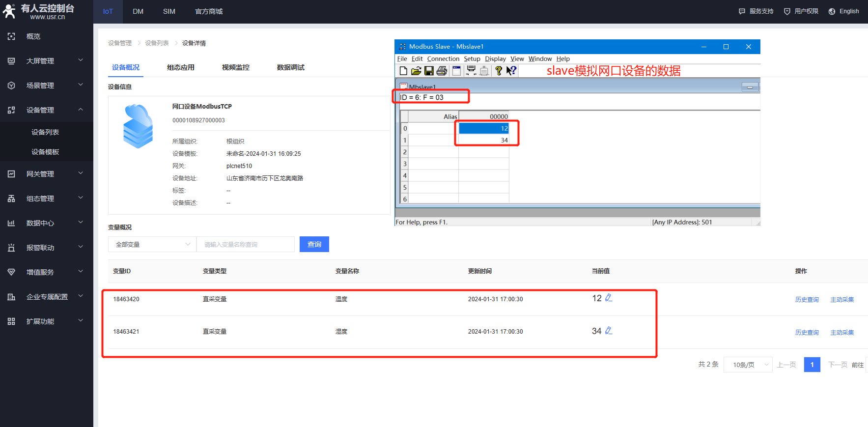Click the edit pencil icon beside value 12
Screen dimensions: 868x427
tap(609, 298)
